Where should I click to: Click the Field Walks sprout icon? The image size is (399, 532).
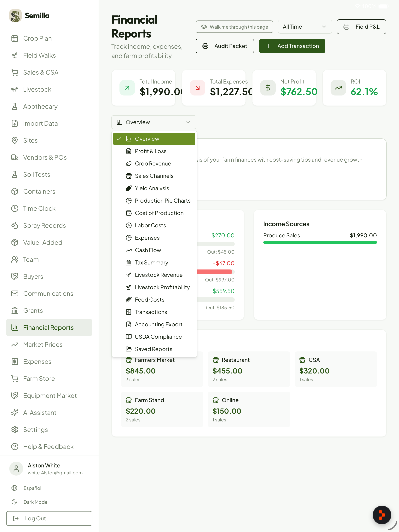[15, 55]
